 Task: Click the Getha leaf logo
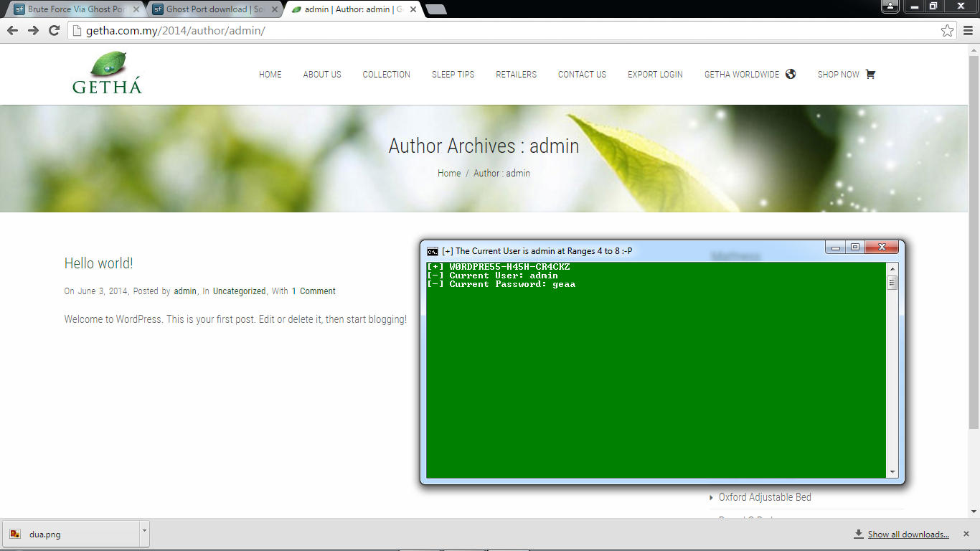coord(108,73)
